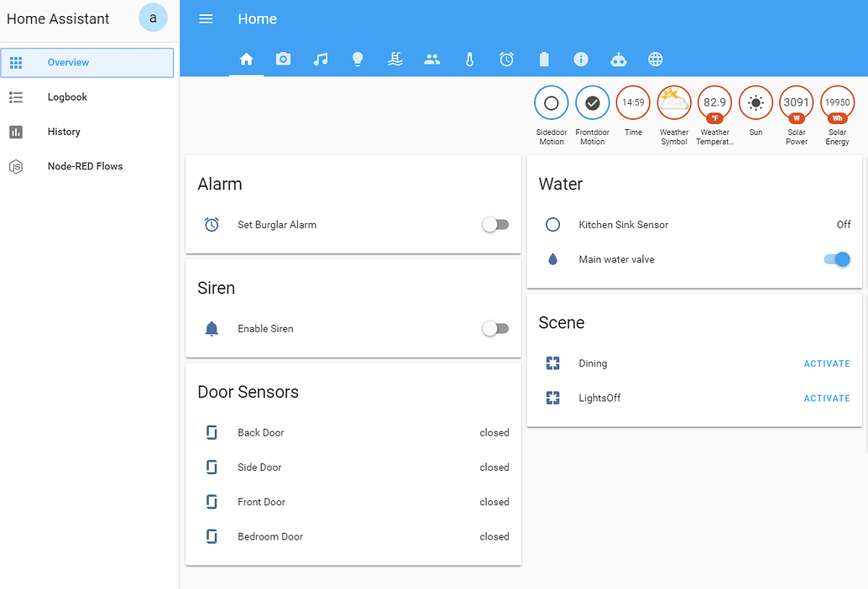Viewport: 868px width, 589px height.
Task: Open the Solar Power badge
Action: (x=796, y=102)
